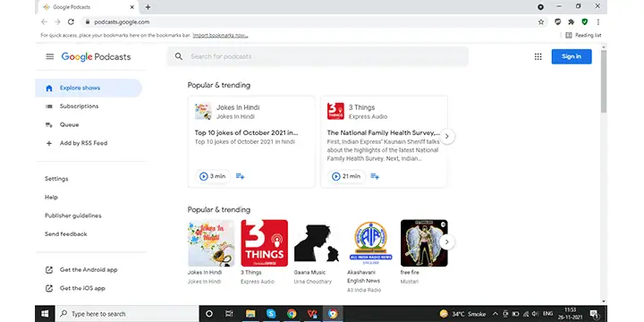Open the hamburger main menu
Image resolution: width=644 pixels, height=322 pixels.
pyautogui.click(x=50, y=56)
